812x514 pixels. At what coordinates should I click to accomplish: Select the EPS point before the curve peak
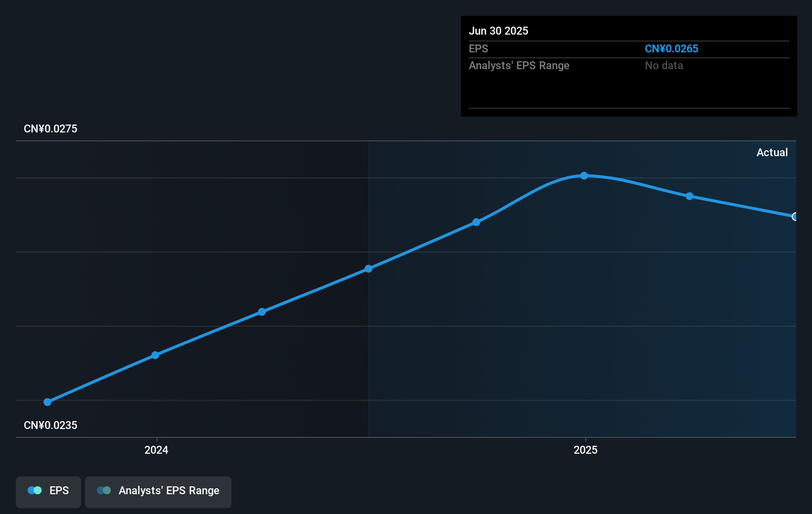pyautogui.click(x=476, y=221)
